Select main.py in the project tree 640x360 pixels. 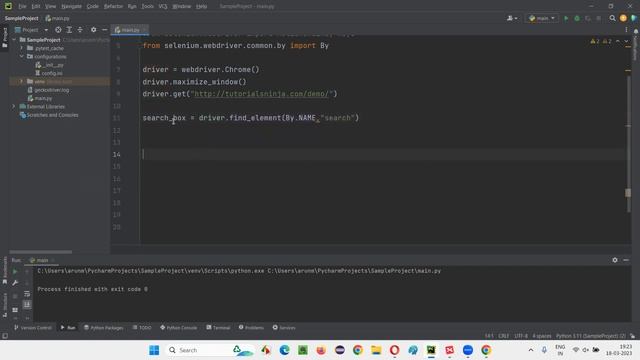point(40,98)
